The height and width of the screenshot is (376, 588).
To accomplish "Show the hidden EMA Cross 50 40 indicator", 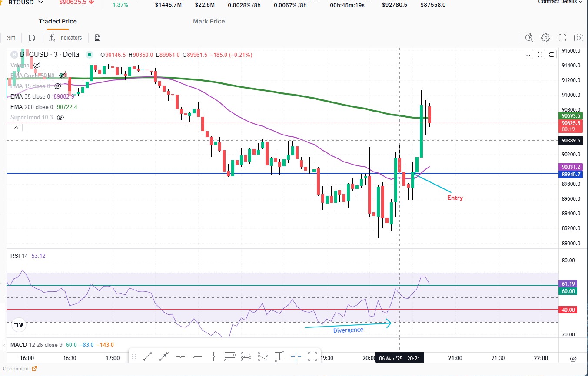I will (x=63, y=75).
